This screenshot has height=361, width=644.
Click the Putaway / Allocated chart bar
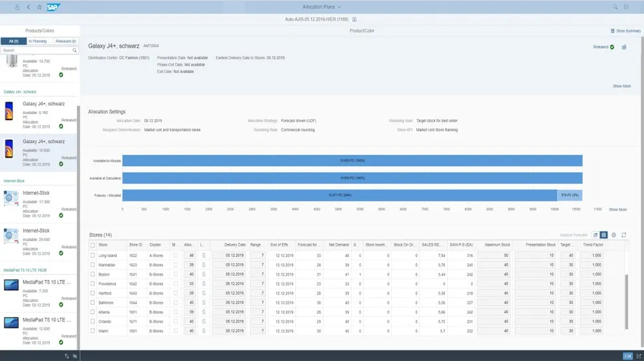point(339,195)
